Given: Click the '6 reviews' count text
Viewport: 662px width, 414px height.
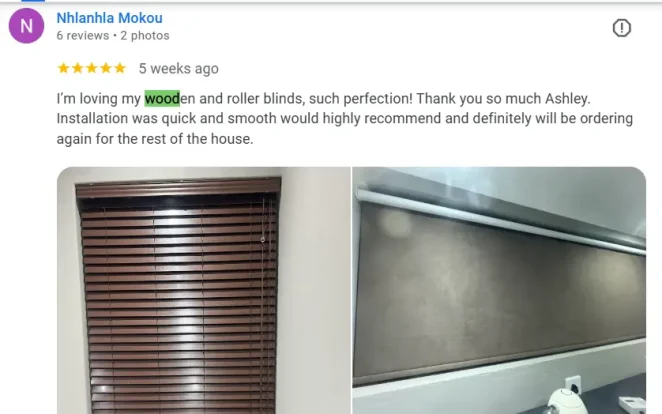Looking at the screenshot, I should click(x=83, y=35).
